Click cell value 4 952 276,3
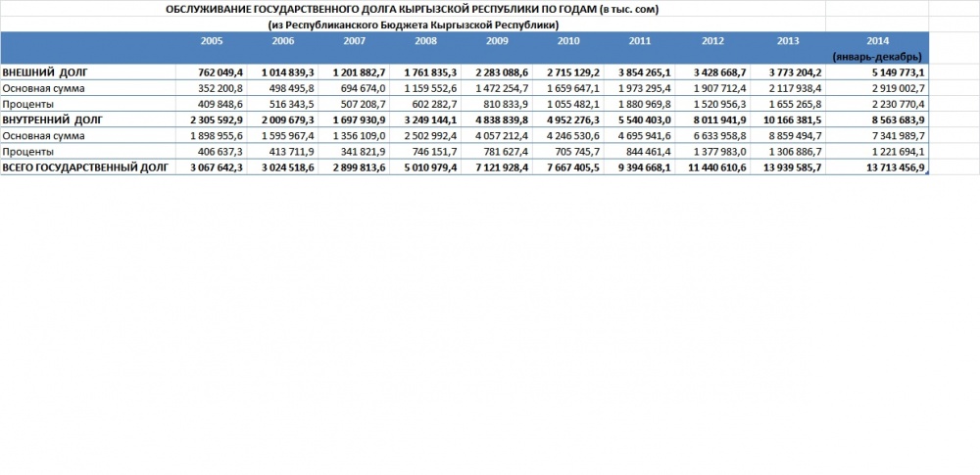This screenshot has width=980, height=475. pos(573,120)
